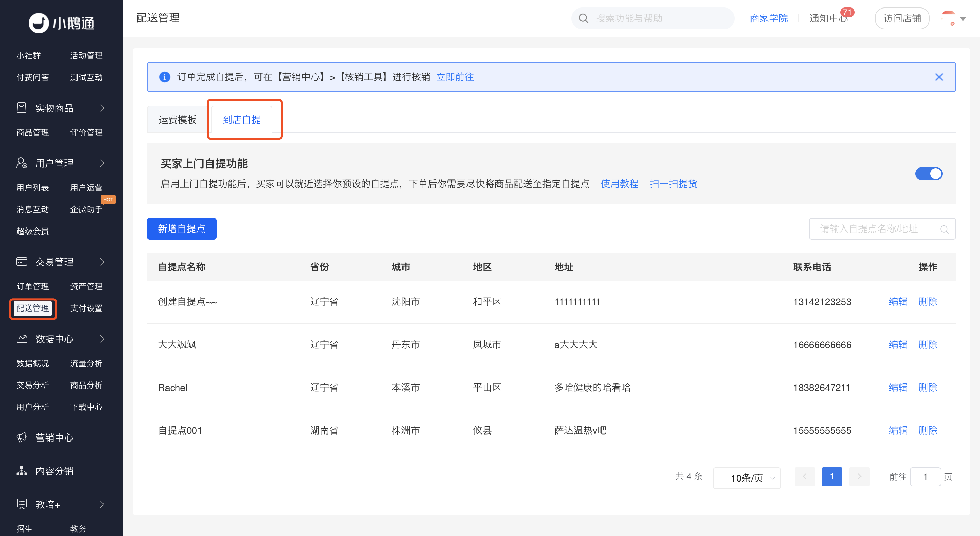The height and width of the screenshot is (536, 980).
Task: Close the blue notice banner
Action: pyautogui.click(x=938, y=77)
